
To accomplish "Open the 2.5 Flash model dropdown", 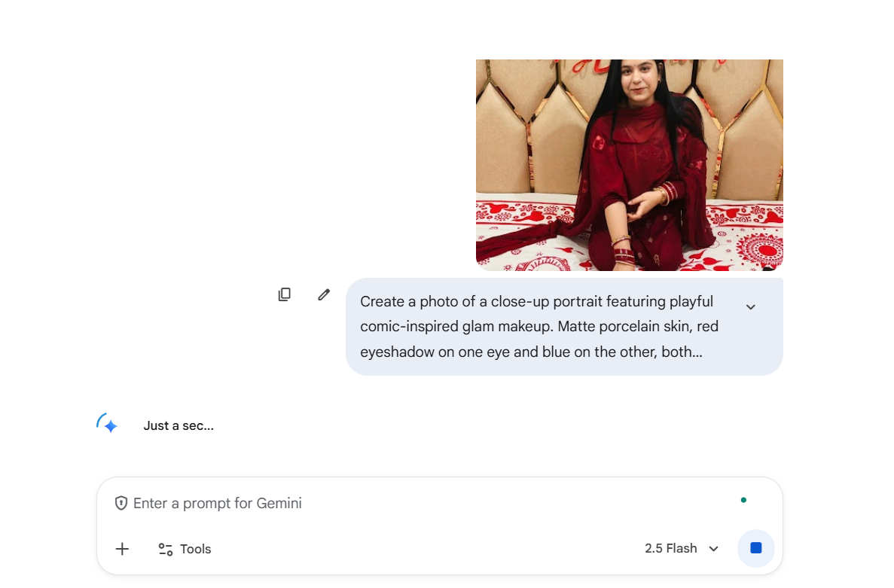I will pos(671,548).
